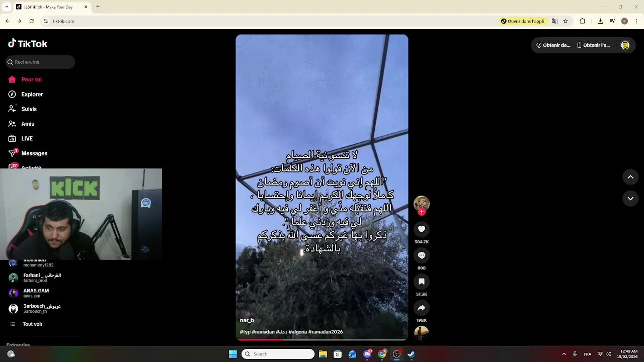Click the microphone tray icon
This screenshot has width=644, height=362.
[x=575, y=354]
